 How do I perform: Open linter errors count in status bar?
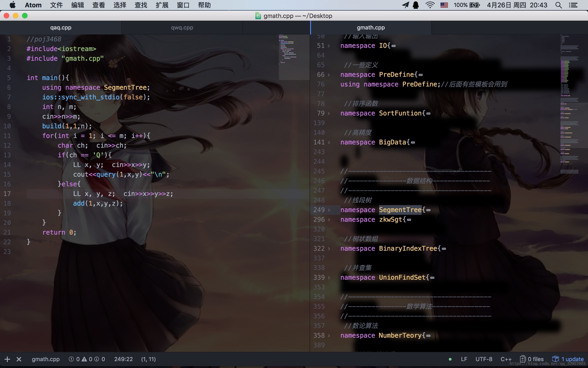(x=74, y=359)
